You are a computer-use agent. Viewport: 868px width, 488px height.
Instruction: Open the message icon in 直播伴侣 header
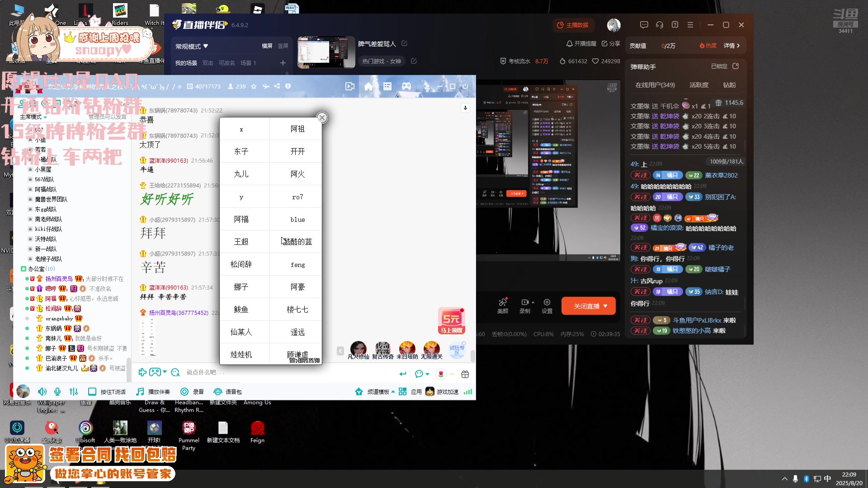click(x=644, y=25)
